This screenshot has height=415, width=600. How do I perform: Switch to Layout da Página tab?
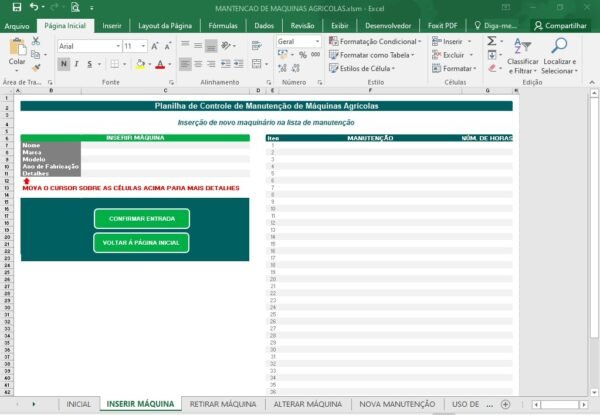click(165, 26)
